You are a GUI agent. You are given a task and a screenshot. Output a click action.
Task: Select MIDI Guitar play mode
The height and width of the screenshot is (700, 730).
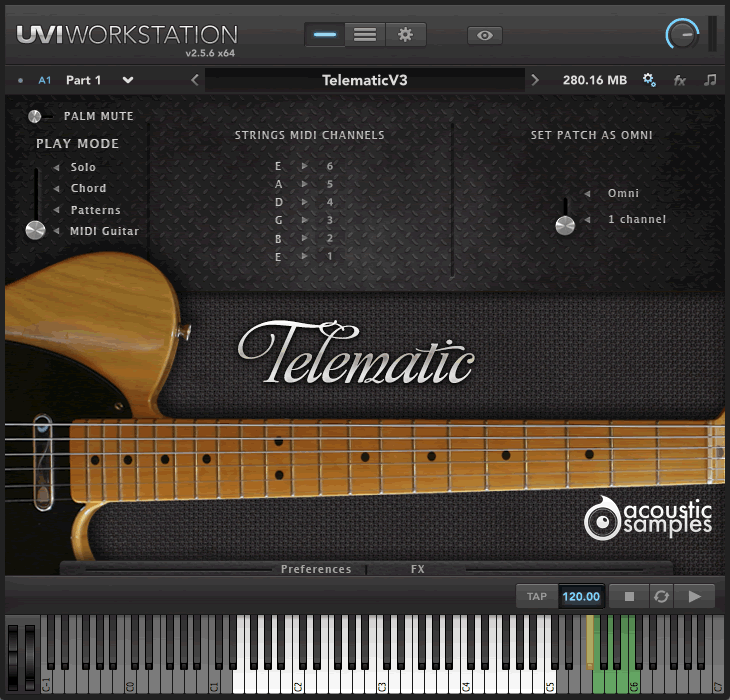click(104, 231)
